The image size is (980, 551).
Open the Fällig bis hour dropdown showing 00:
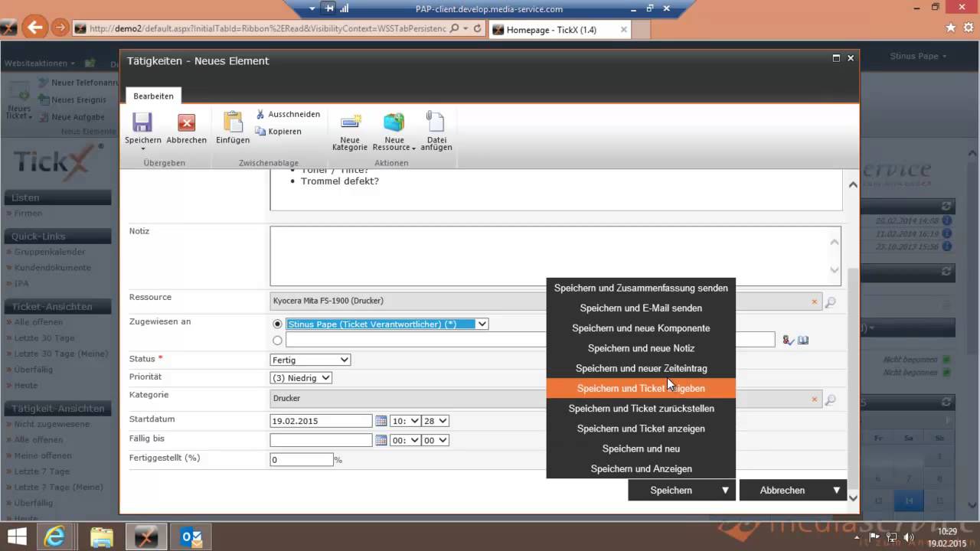pyautogui.click(x=405, y=440)
